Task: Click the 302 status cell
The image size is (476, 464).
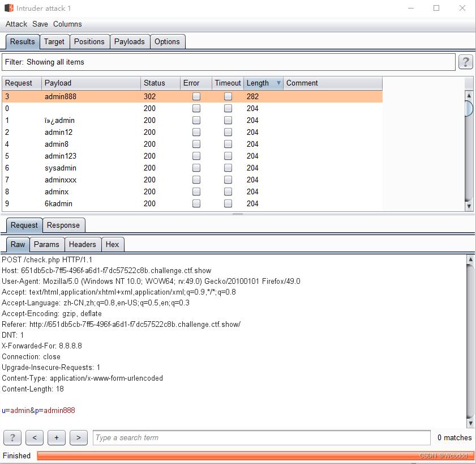Action: [149, 96]
